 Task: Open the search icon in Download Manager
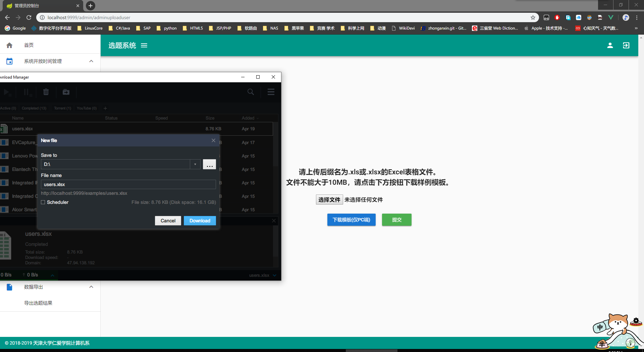(x=251, y=92)
